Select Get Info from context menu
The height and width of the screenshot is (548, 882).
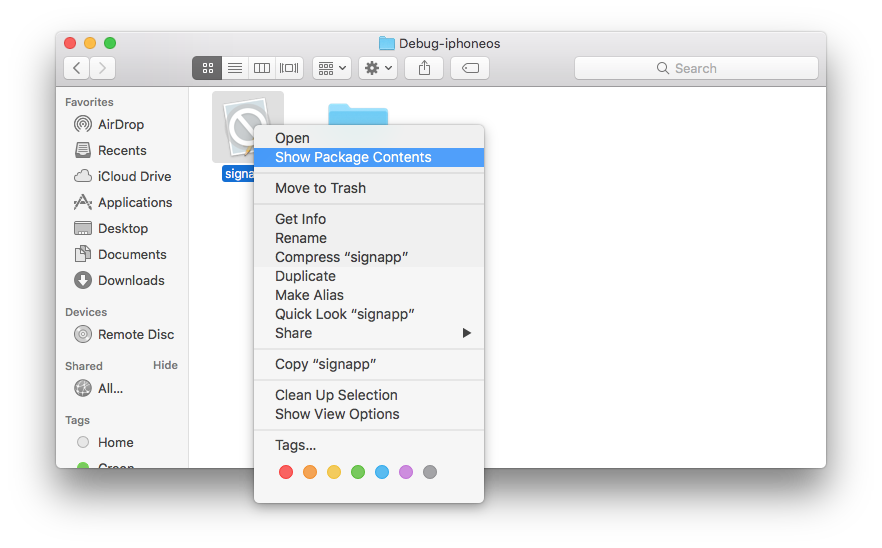click(x=300, y=219)
